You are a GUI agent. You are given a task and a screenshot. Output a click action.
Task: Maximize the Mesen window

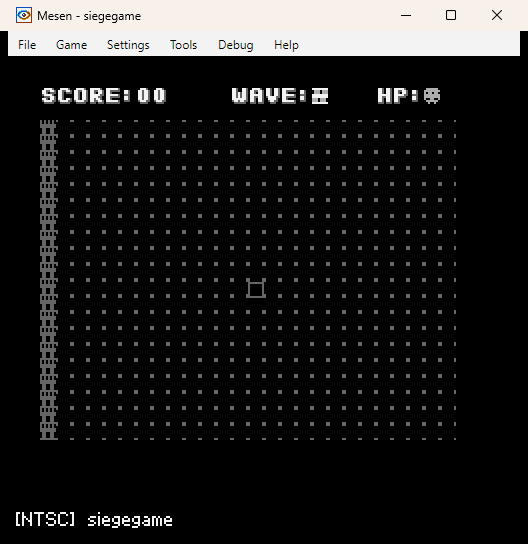point(451,15)
